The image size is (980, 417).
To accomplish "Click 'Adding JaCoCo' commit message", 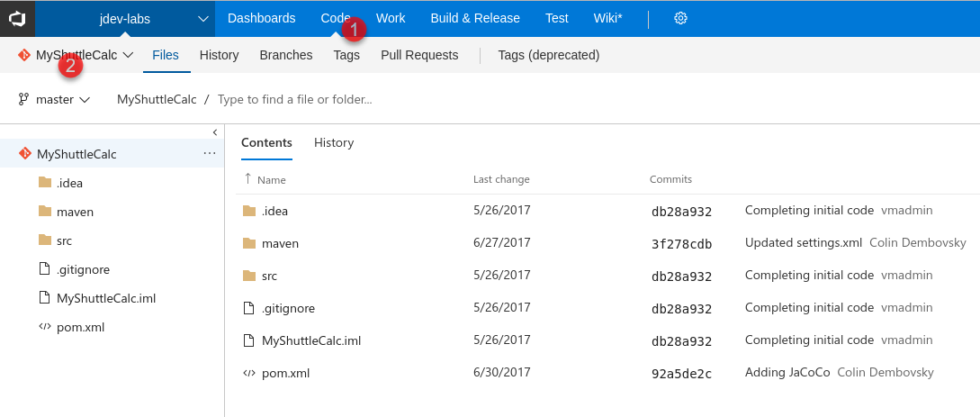I will pos(787,373).
